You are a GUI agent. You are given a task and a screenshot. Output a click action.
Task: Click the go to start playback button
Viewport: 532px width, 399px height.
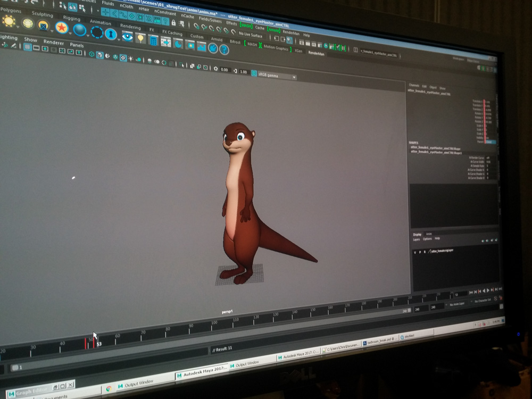(472, 292)
